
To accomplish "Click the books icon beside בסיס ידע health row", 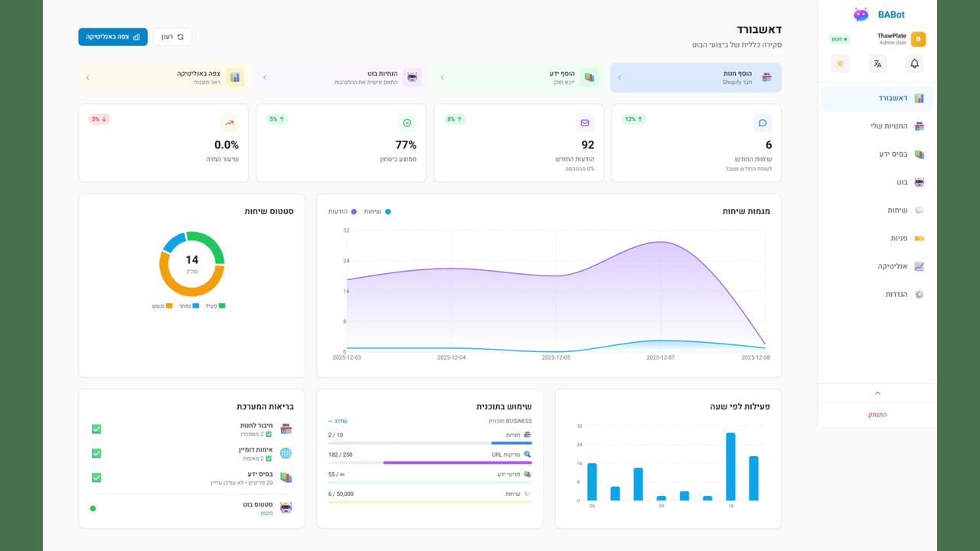I will [286, 478].
